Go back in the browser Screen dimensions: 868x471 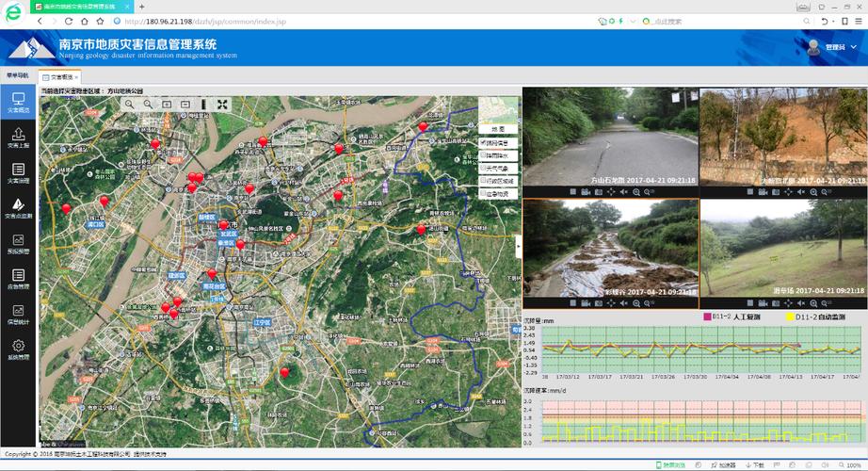[40, 21]
